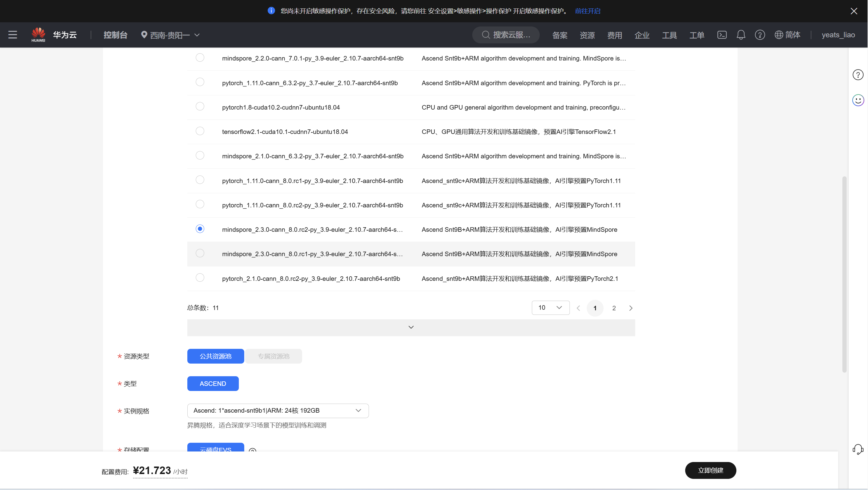Click 华为云 brand text

point(65,35)
